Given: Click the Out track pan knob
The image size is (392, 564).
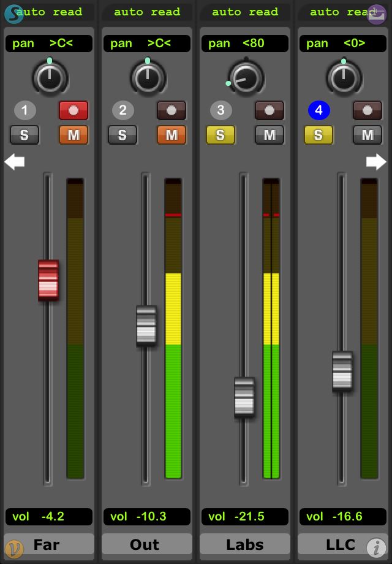Looking at the screenshot, I should pos(148,77).
